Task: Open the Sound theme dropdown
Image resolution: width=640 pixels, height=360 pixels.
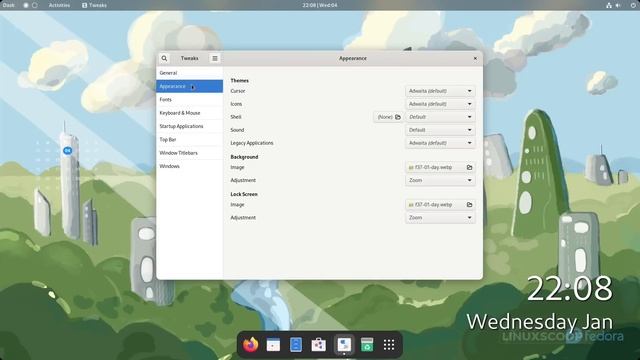Action: pyautogui.click(x=440, y=130)
